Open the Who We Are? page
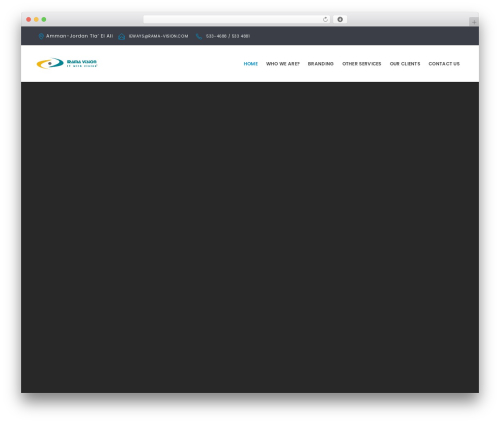This screenshot has height=423, width=500. point(283,64)
